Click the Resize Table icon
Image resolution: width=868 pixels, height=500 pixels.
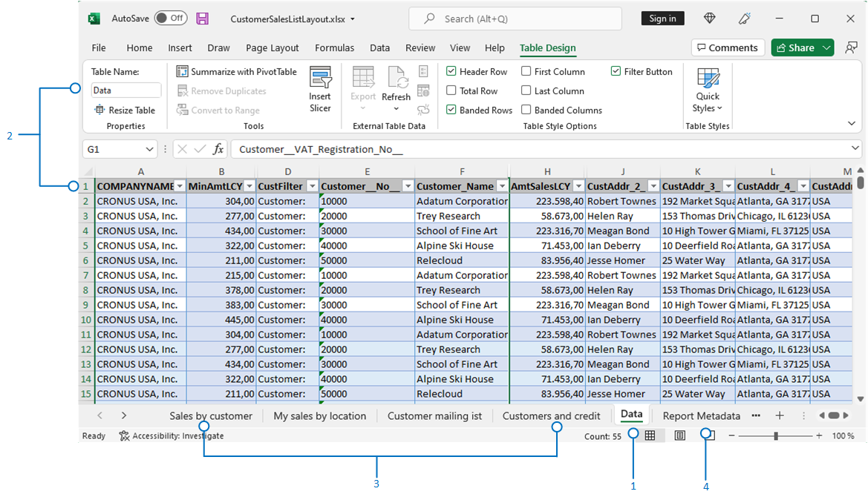tap(100, 111)
